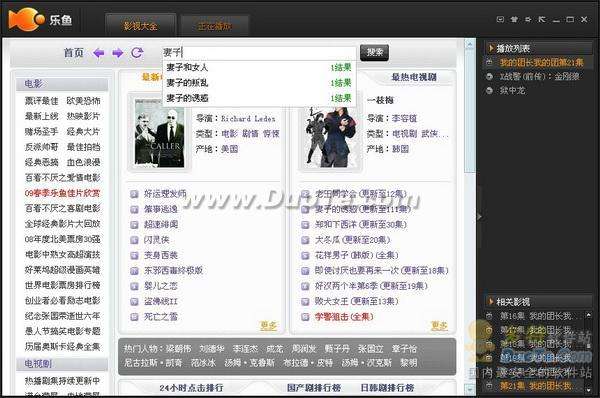Switch to the 影视大全 tab
This screenshot has width=600, height=398.
pos(140,26)
